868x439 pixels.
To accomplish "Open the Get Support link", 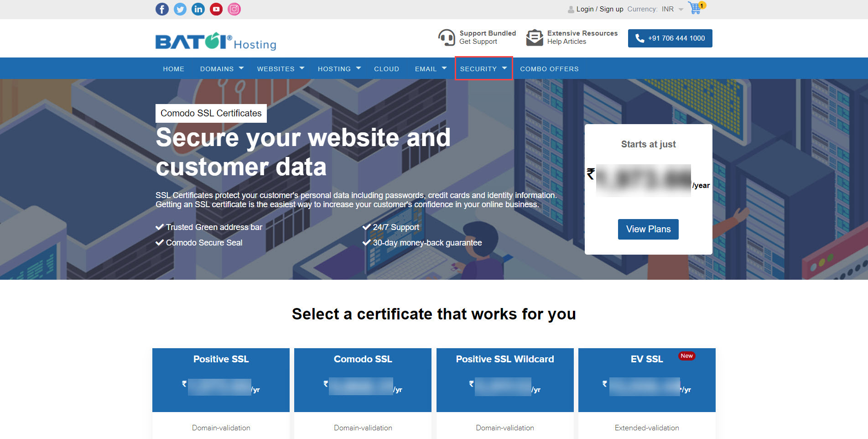I will (478, 42).
